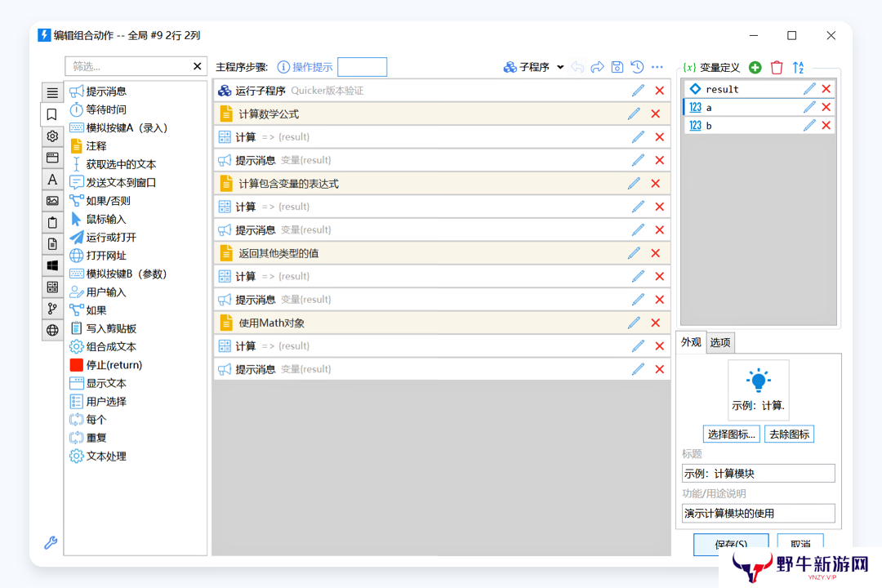
Task: Click the 选择图标... button
Action: pyautogui.click(x=731, y=434)
